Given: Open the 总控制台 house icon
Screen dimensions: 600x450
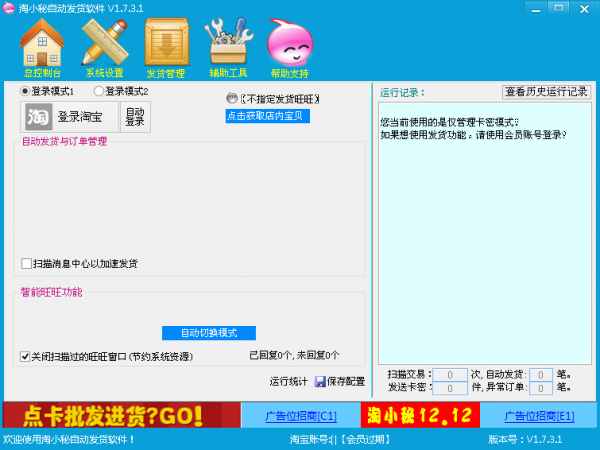Looking at the screenshot, I should 40,43.
